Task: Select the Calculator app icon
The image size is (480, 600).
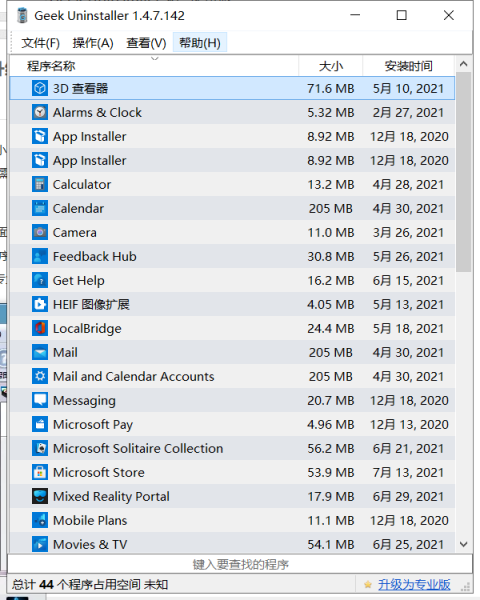Action: (x=40, y=184)
